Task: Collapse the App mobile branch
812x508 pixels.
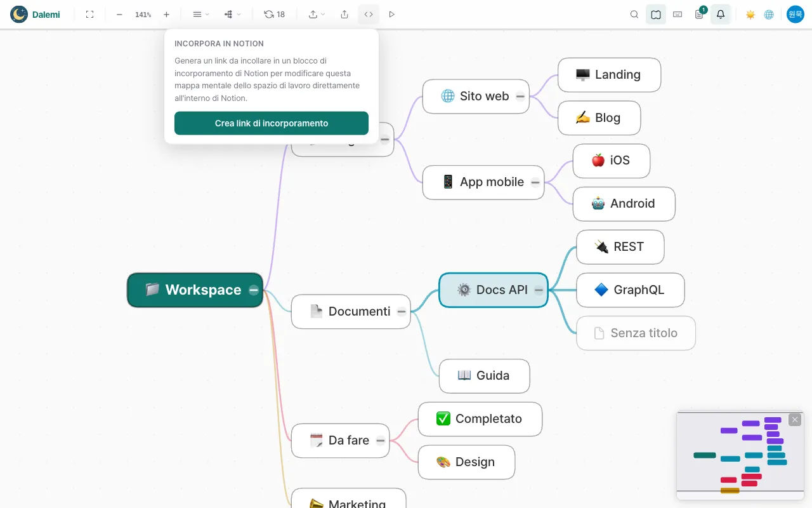Action: [x=535, y=182]
